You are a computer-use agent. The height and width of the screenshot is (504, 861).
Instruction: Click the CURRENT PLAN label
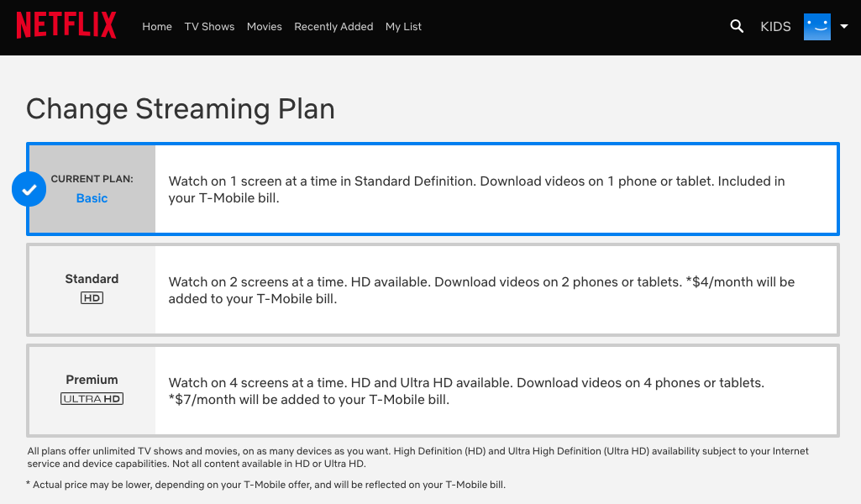tap(92, 179)
